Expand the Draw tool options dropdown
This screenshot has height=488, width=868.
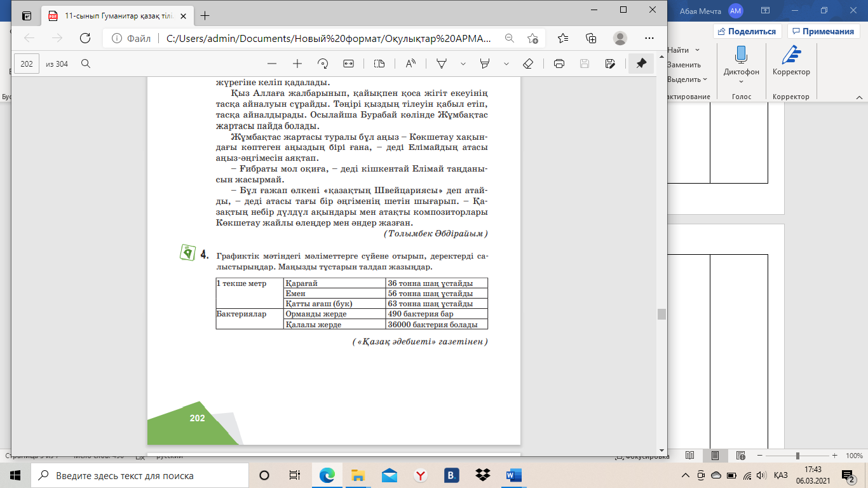(463, 64)
